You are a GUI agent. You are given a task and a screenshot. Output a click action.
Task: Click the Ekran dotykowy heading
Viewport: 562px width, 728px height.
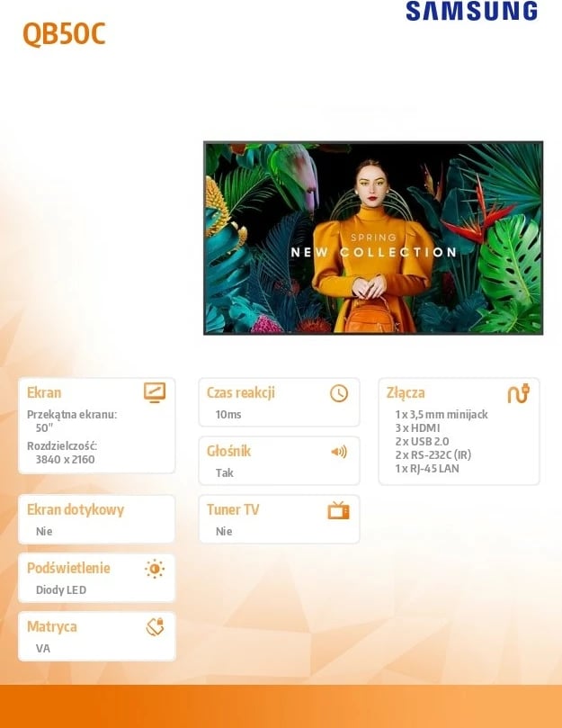(x=76, y=509)
